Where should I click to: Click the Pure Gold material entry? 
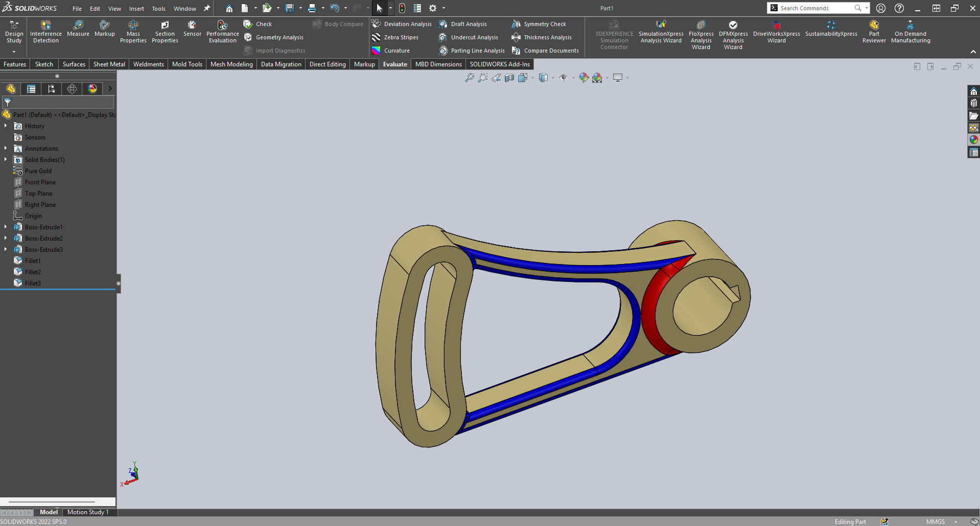click(38, 171)
